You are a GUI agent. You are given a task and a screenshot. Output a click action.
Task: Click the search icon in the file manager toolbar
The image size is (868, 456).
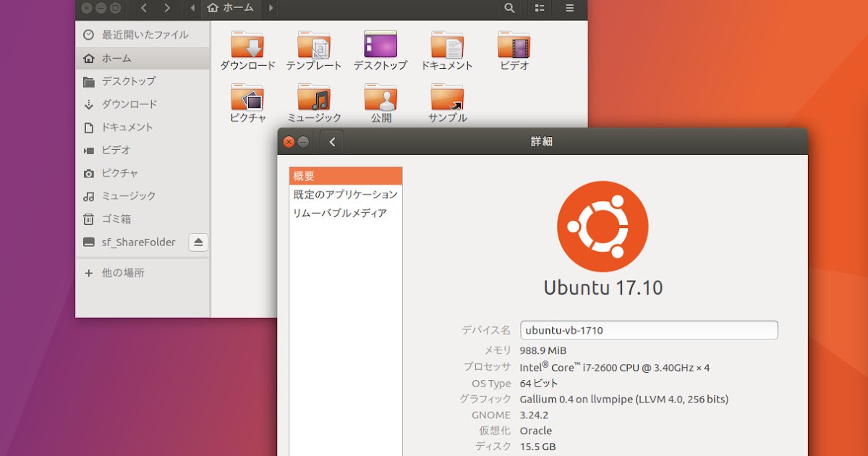[x=509, y=9]
